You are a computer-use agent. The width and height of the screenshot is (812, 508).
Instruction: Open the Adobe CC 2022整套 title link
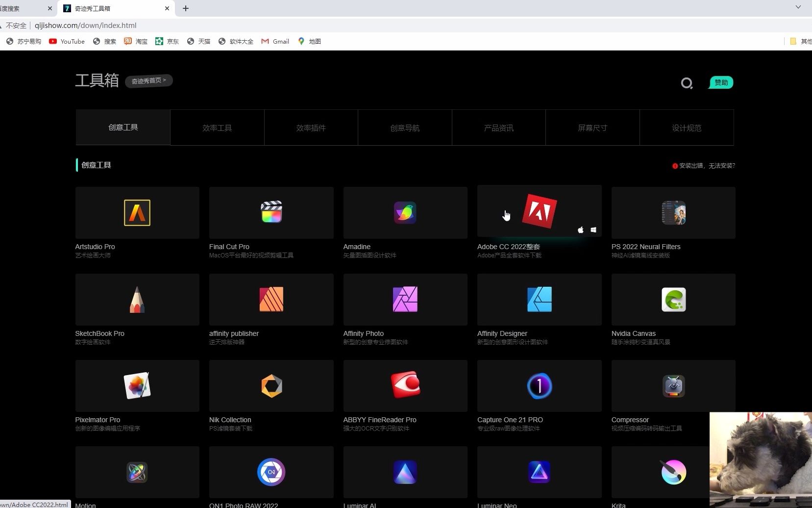[x=509, y=247]
